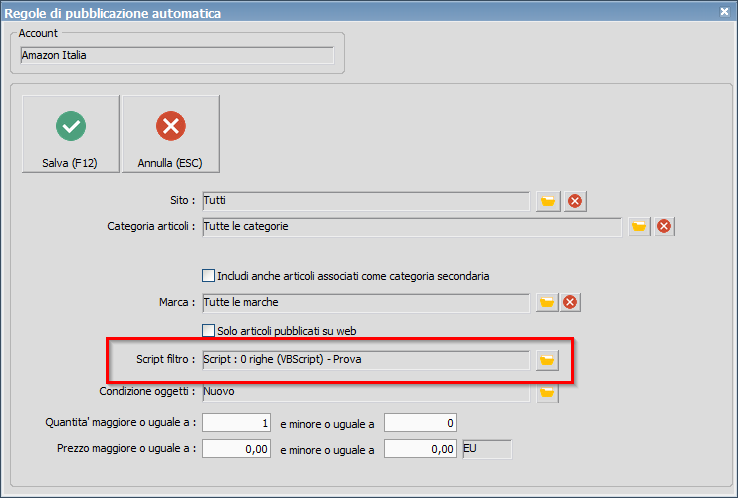Click the Script filtro label

coord(165,359)
